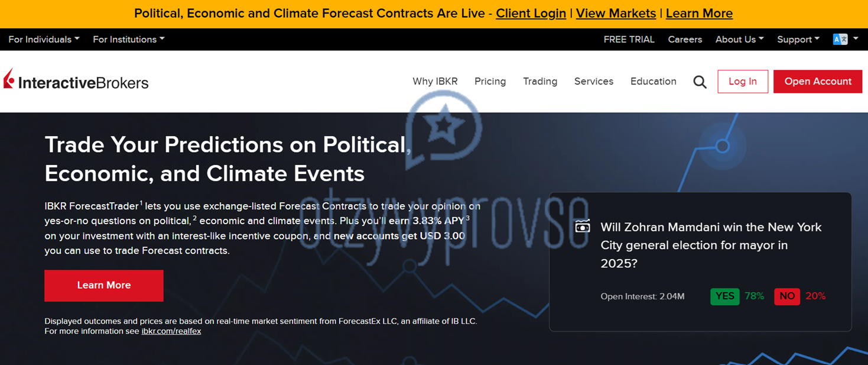Open the Support dropdown menu
The height and width of the screenshot is (365, 868).
798,39
